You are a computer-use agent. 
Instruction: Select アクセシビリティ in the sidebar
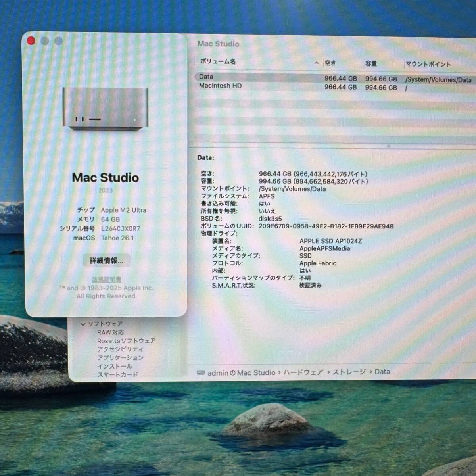[120, 349]
